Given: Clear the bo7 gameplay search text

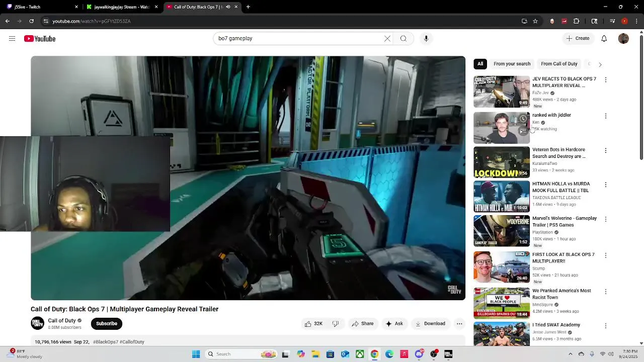Looking at the screenshot, I should click(387, 39).
